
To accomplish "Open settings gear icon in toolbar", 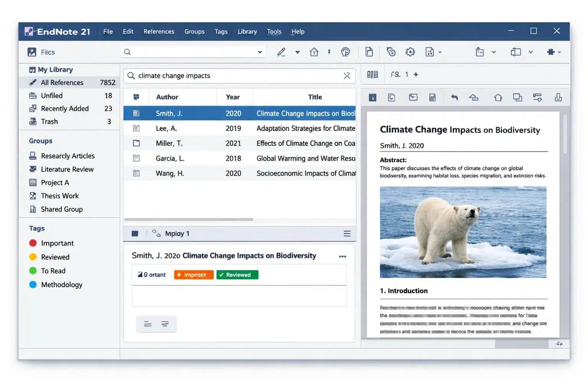I will 410,52.
